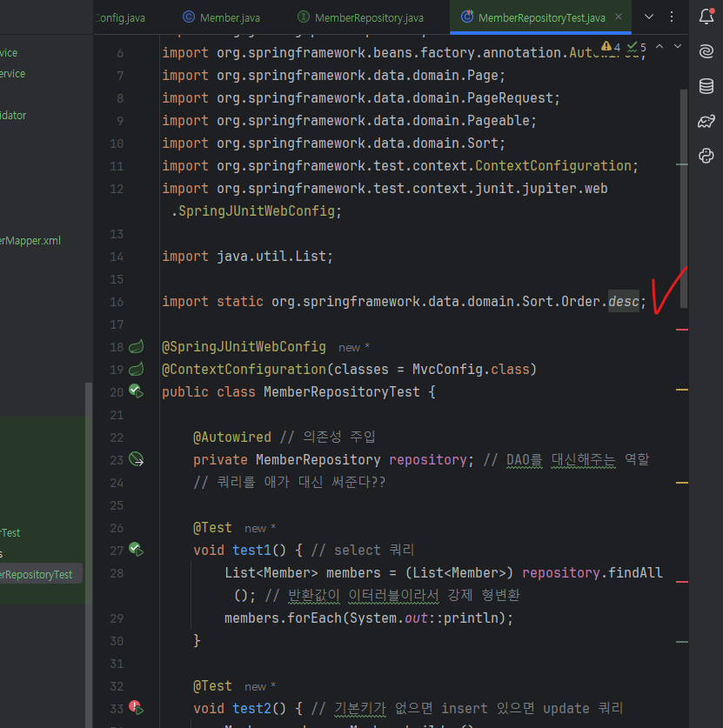This screenshot has width=723, height=728.
Task: Click Spring bean icon beside @SpringJUnitWebConfig
Action: (x=136, y=347)
